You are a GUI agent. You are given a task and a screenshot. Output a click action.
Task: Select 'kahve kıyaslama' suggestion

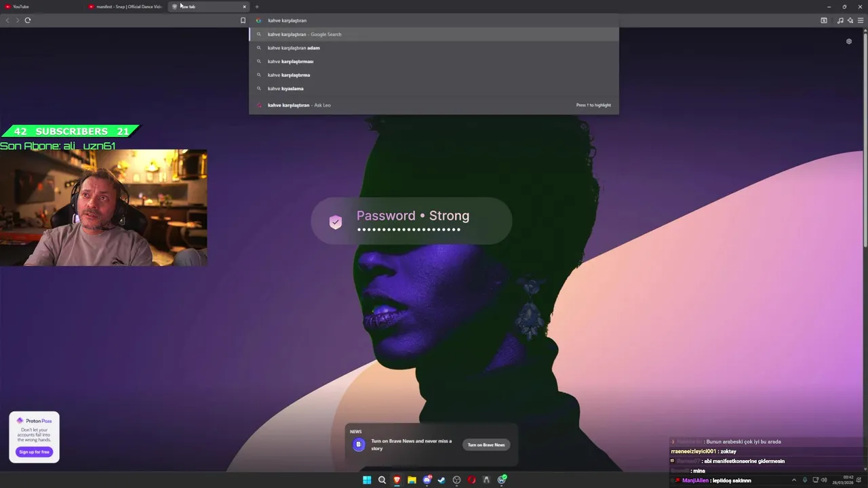tap(434, 88)
